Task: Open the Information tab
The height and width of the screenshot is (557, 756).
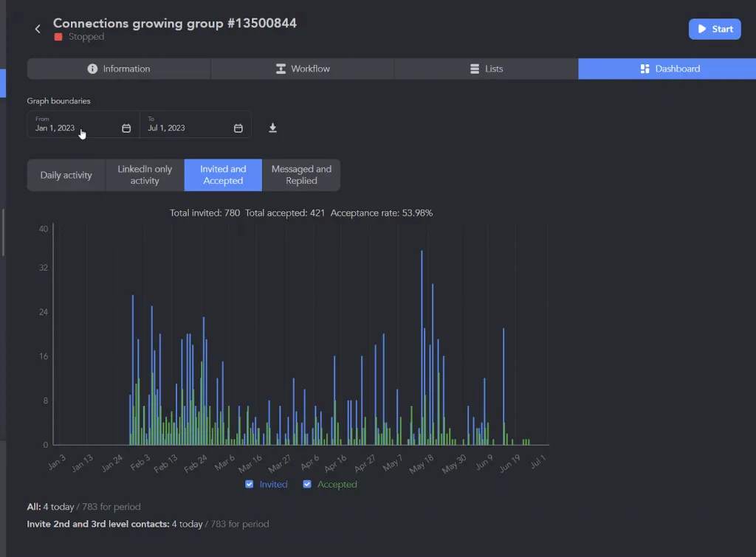Action: pos(119,69)
